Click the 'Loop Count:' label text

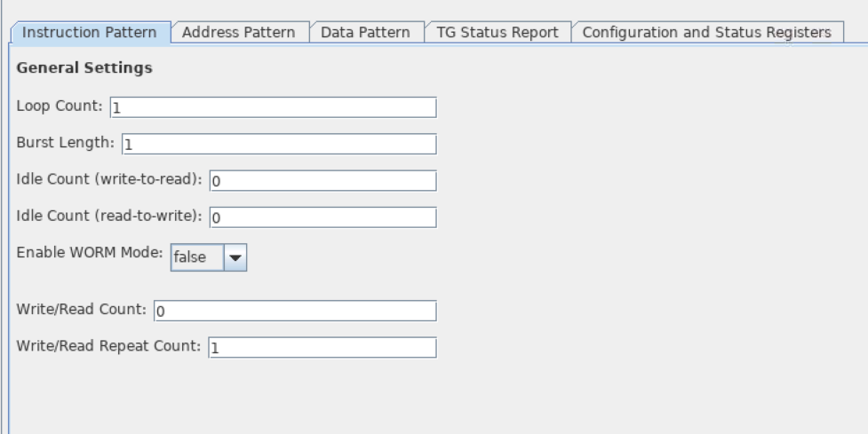[60, 107]
